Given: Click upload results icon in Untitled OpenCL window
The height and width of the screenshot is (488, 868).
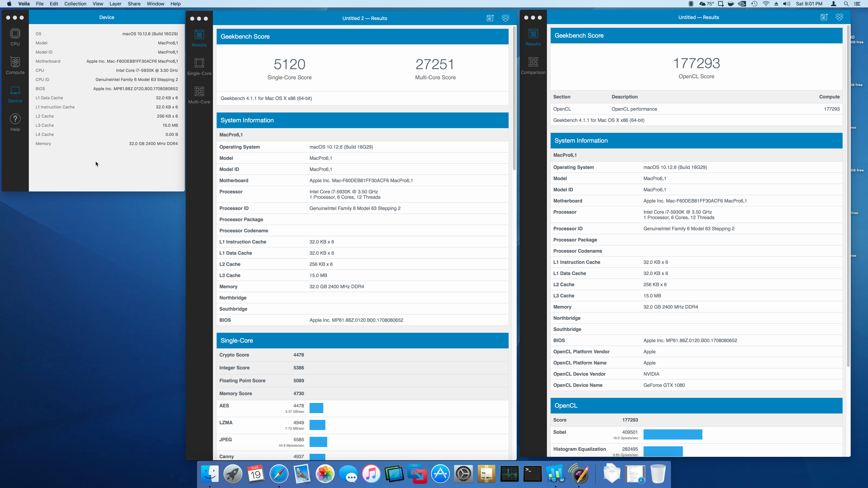Looking at the screenshot, I should tap(824, 17).
